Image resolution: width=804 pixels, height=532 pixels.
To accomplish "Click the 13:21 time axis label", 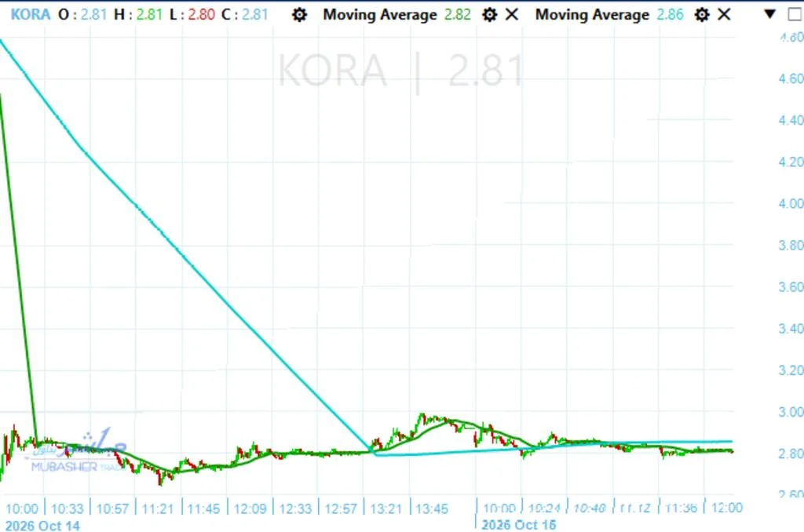I will [x=386, y=509].
